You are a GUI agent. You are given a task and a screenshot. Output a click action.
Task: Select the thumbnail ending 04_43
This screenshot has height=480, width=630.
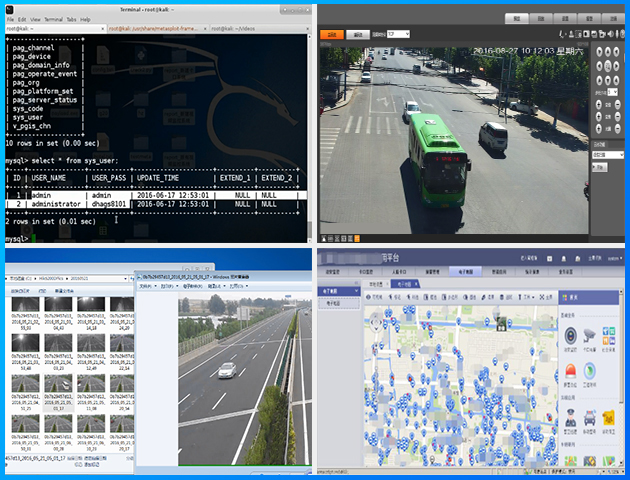tap(59, 311)
